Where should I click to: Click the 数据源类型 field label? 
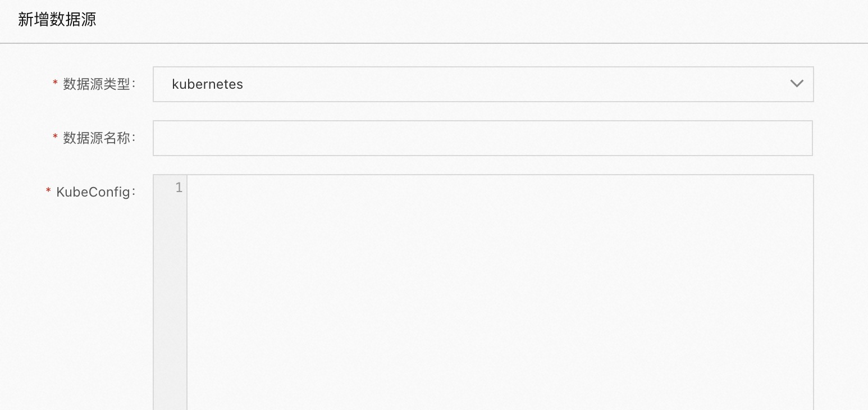(97, 84)
